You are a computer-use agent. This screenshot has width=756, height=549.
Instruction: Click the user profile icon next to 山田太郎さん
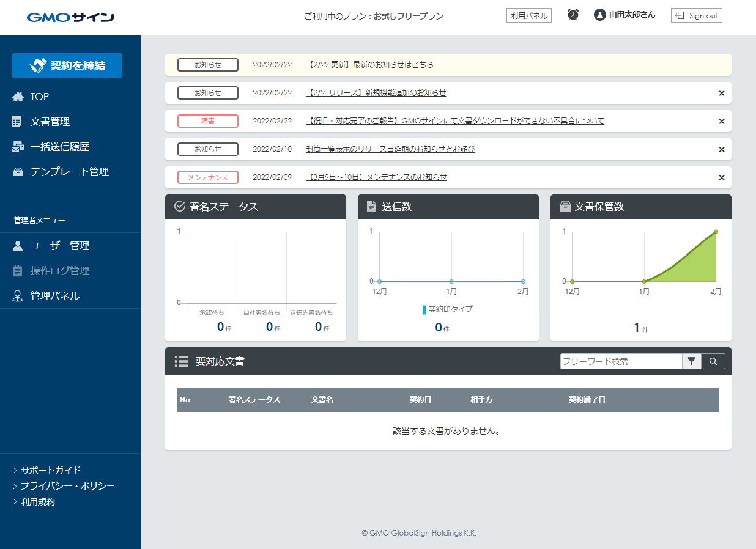[599, 15]
